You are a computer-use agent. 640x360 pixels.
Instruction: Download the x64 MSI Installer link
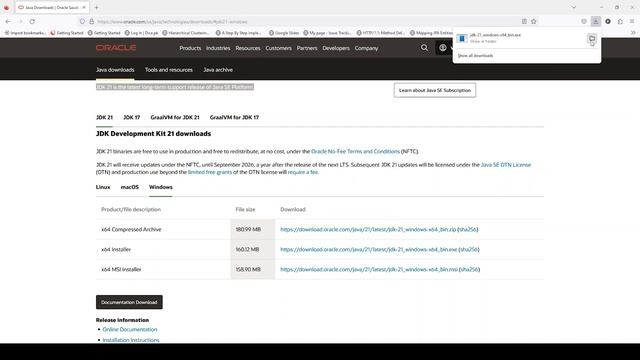click(369, 269)
